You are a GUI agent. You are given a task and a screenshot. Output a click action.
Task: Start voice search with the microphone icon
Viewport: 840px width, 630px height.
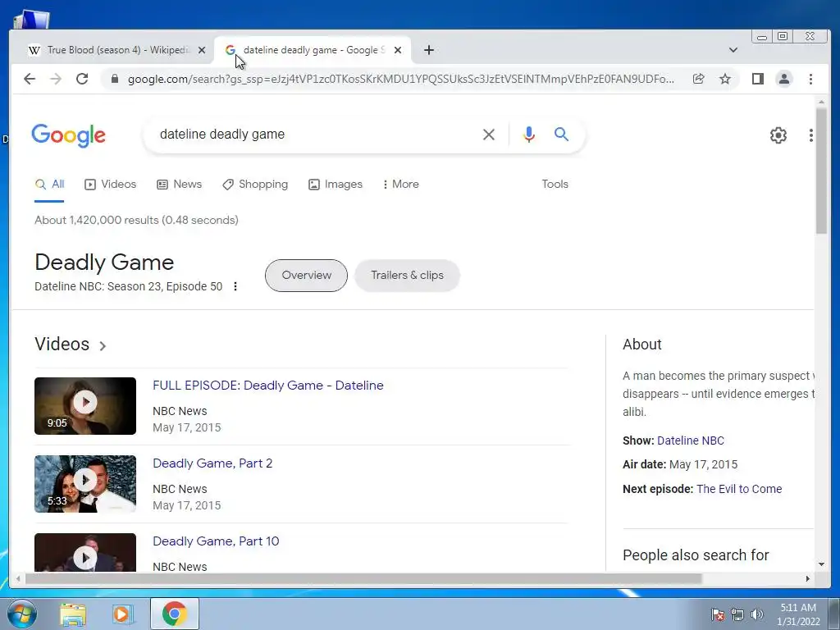[529, 135]
